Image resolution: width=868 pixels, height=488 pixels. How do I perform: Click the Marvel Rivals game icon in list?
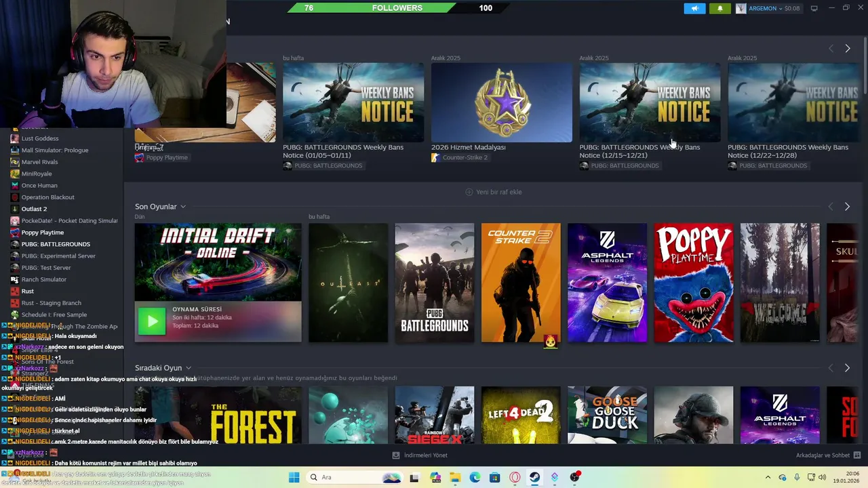click(x=15, y=162)
